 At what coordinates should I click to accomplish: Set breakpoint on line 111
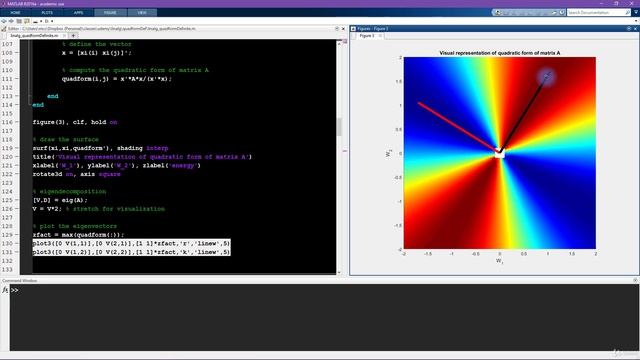click(17, 79)
